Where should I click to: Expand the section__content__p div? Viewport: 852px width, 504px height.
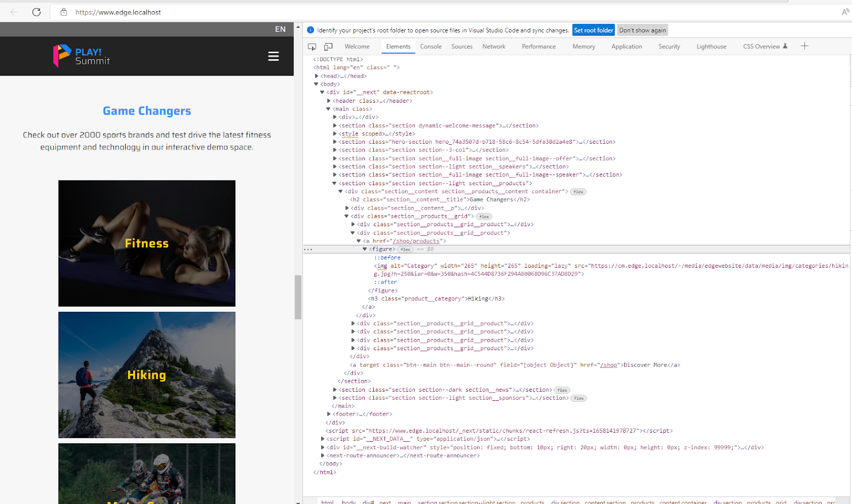coord(347,208)
